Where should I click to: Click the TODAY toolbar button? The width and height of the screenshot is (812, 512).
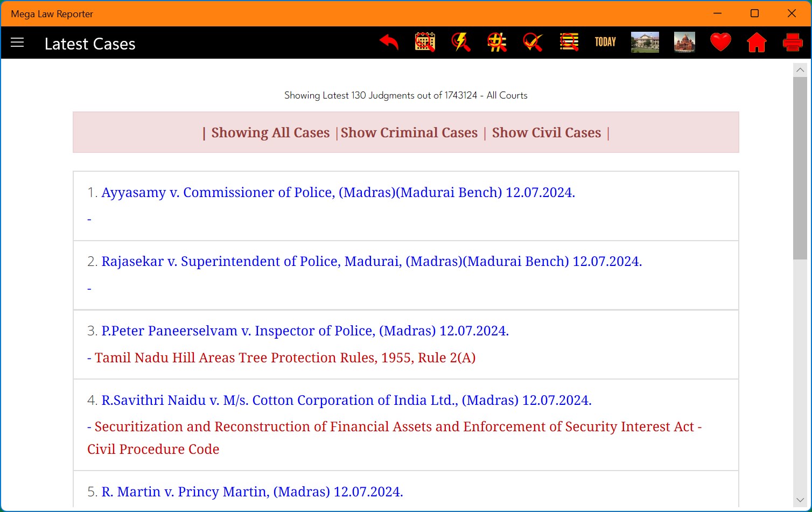605,42
